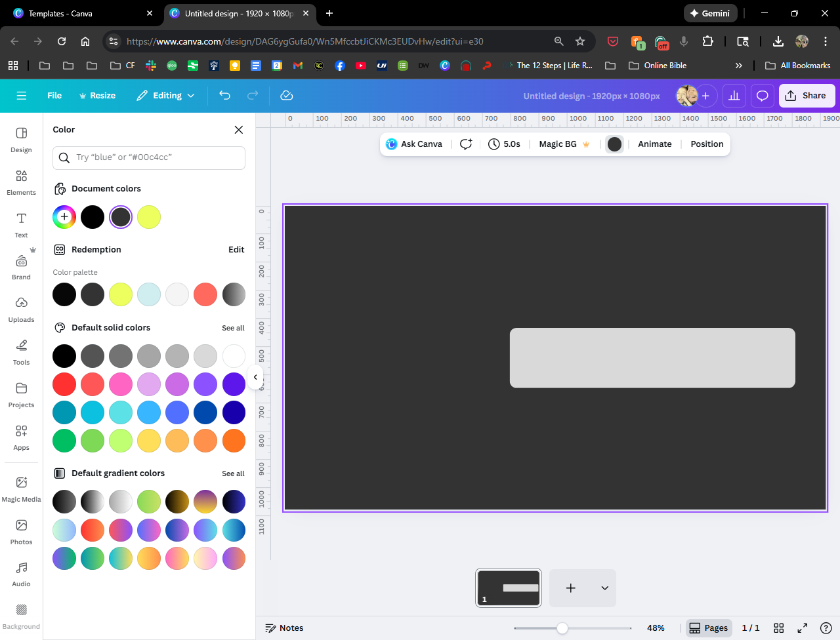Open the Uploads panel
Screen dimensions: 840x640
[x=21, y=310]
